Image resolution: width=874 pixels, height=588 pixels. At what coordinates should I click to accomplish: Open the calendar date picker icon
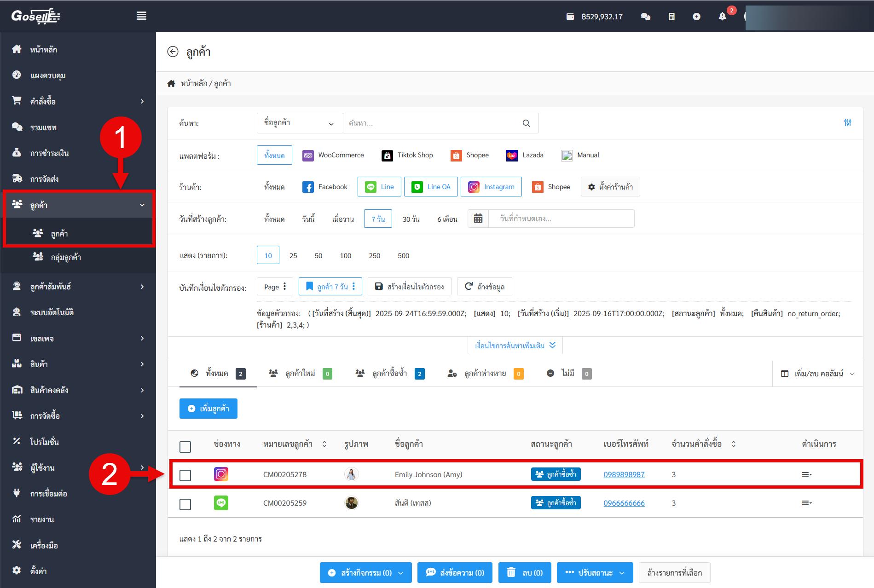point(478,219)
